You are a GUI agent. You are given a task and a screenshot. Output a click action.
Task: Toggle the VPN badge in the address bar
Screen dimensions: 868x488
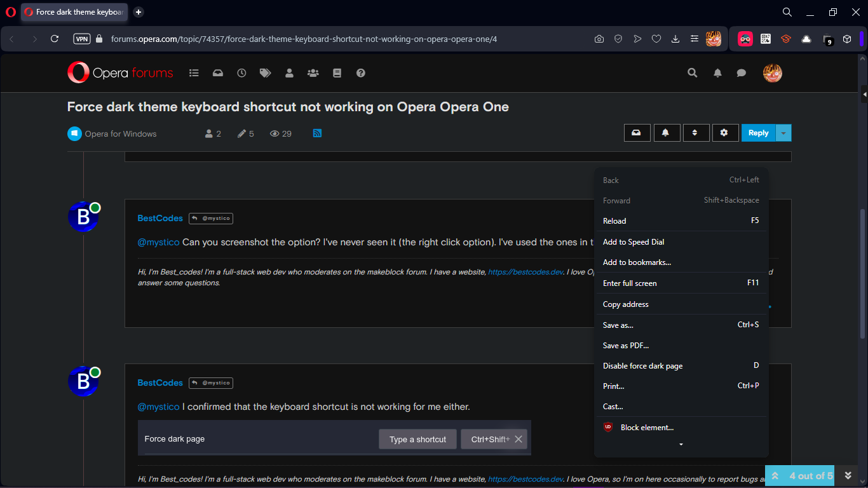(x=82, y=39)
